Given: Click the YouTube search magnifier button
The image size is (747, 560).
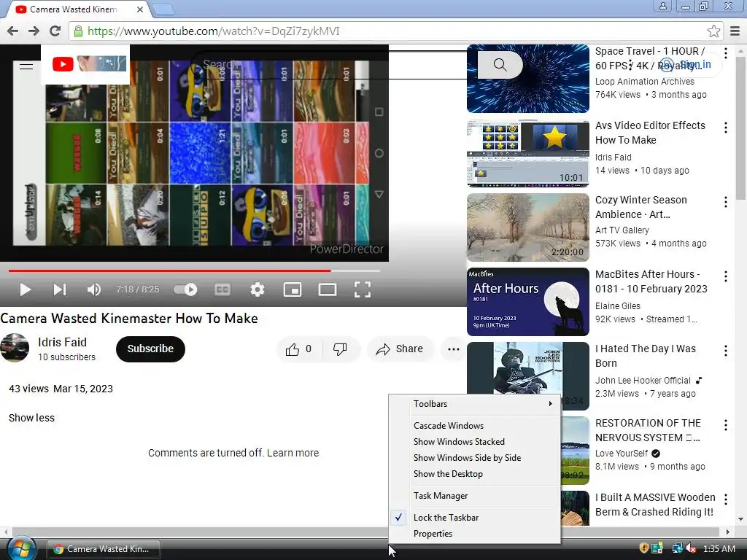Looking at the screenshot, I should pos(500,64).
